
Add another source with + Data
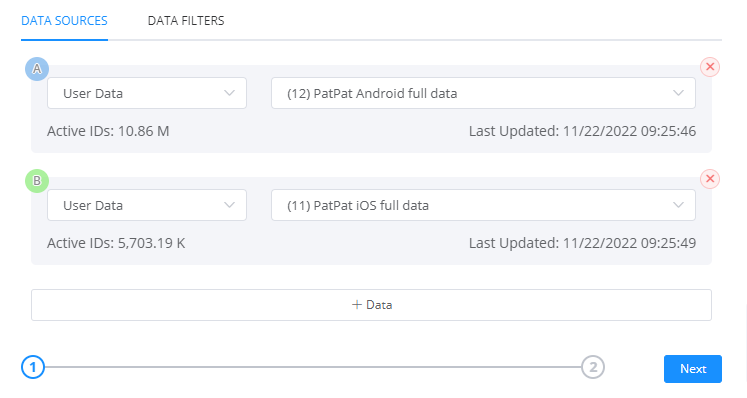(371, 305)
